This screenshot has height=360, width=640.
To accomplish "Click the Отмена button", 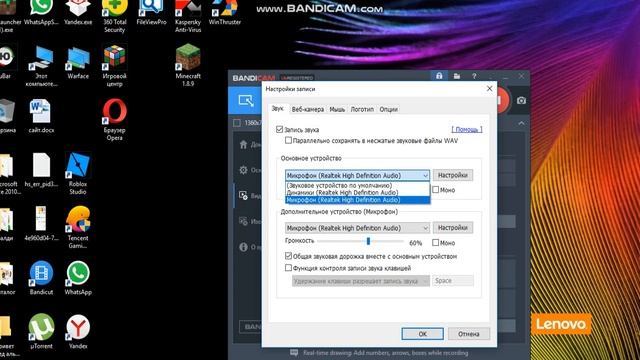I will [469, 334].
